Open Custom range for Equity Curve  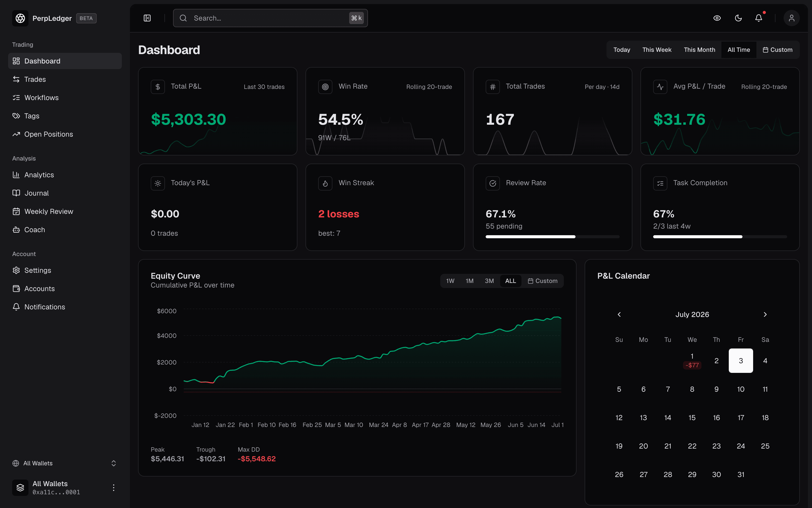coord(543,281)
